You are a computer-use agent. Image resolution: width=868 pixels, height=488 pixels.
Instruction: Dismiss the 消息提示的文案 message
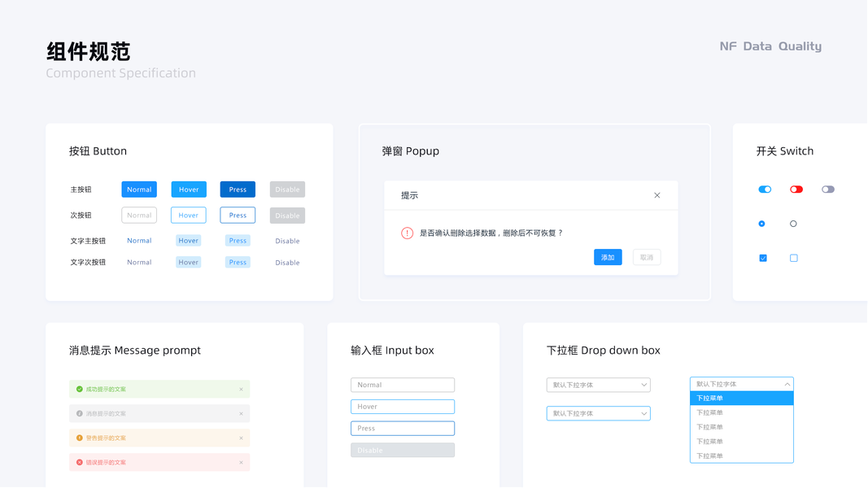click(x=241, y=413)
